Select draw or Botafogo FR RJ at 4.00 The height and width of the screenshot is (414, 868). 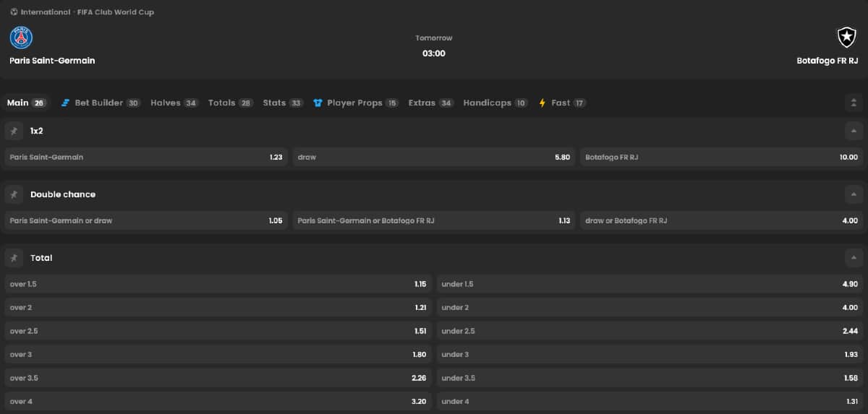[x=721, y=220]
